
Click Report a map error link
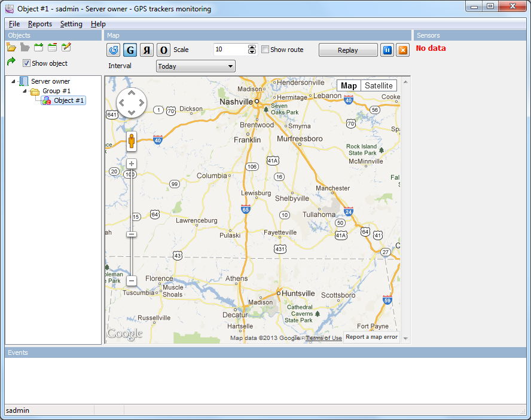coord(371,337)
